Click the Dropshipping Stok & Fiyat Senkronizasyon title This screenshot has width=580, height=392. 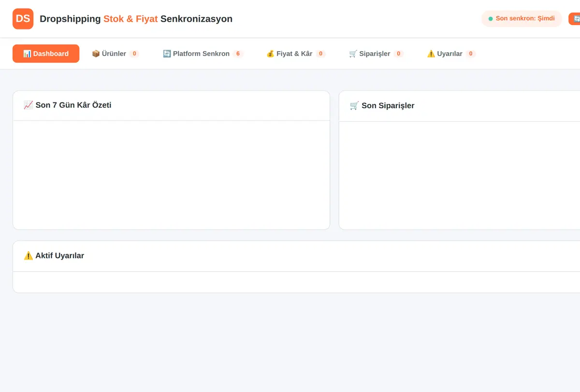(x=136, y=19)
